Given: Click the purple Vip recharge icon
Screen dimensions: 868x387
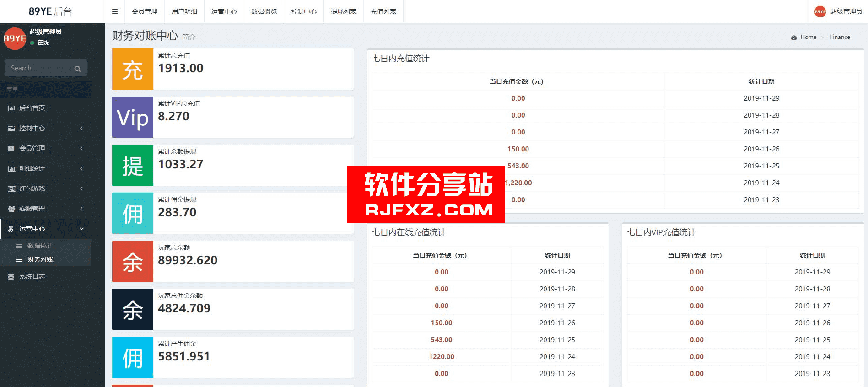Looking at the screenshot, I should click(x=133, y=118).
